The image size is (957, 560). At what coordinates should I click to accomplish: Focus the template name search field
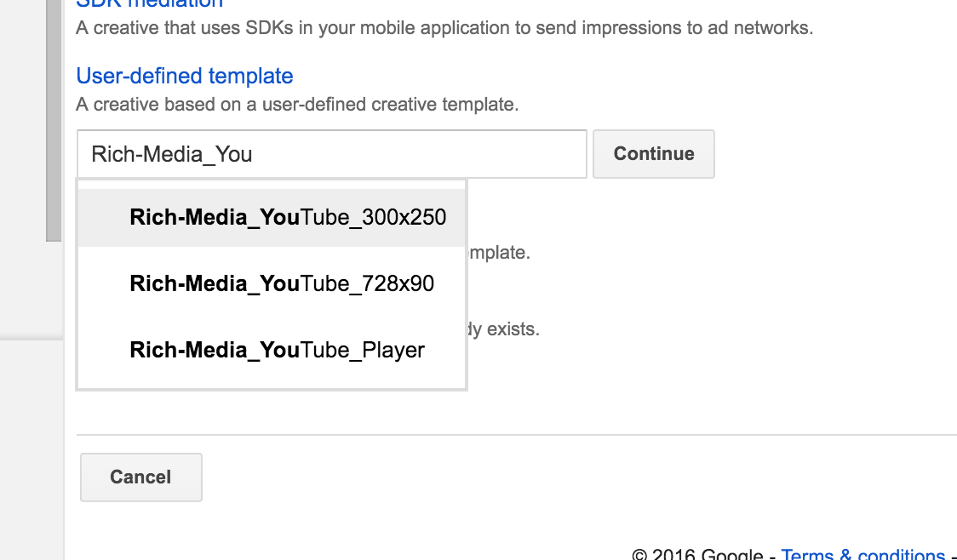(332, 154)
